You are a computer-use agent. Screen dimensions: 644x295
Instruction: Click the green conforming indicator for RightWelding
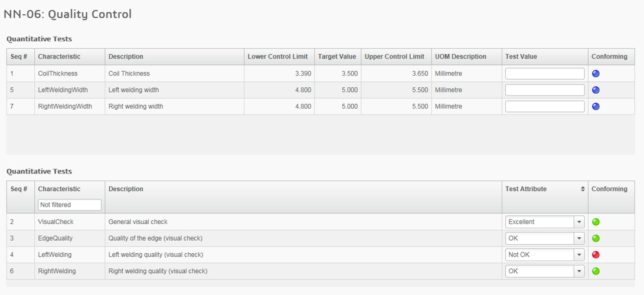point(596,271)
